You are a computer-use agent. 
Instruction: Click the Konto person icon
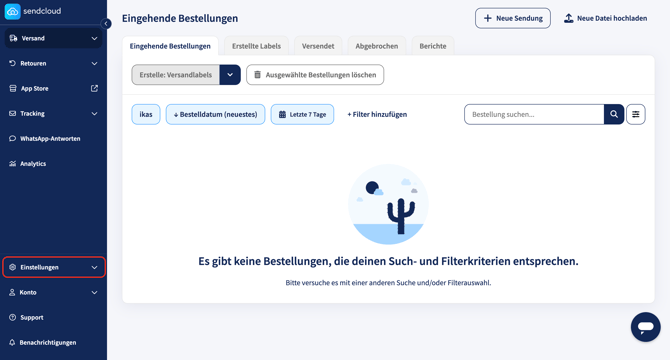[12, 293]
